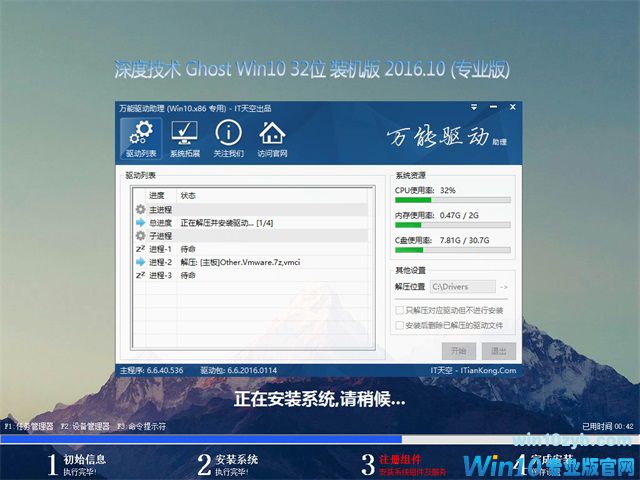This screenshot has width=640, height=480.
Task: Open the 驱动列表 driver list tab
Action: coord(141,139)
